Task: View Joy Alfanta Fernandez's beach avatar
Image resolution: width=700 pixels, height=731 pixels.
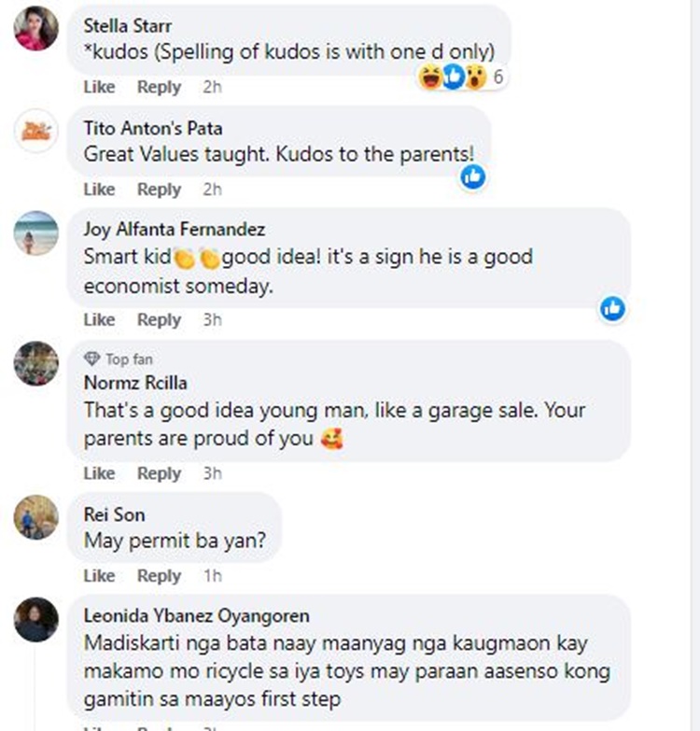Action: coord(36,233)
